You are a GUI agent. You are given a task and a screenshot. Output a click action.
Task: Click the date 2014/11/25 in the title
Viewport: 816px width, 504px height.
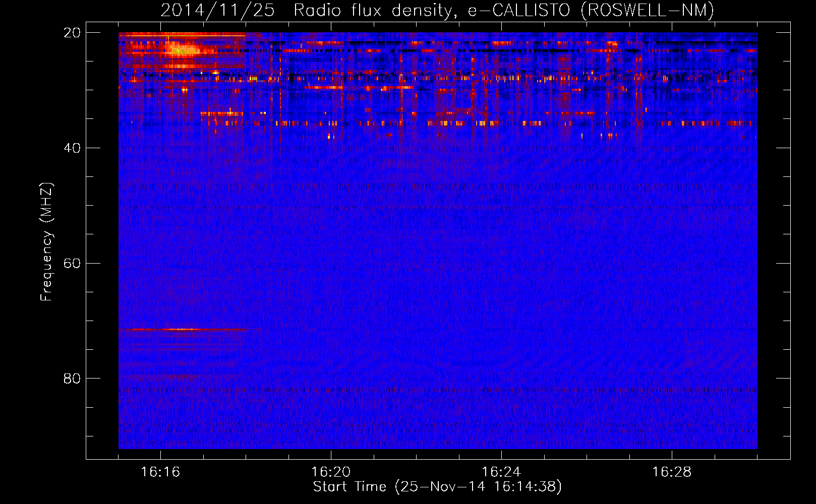[x=217, y=11]
